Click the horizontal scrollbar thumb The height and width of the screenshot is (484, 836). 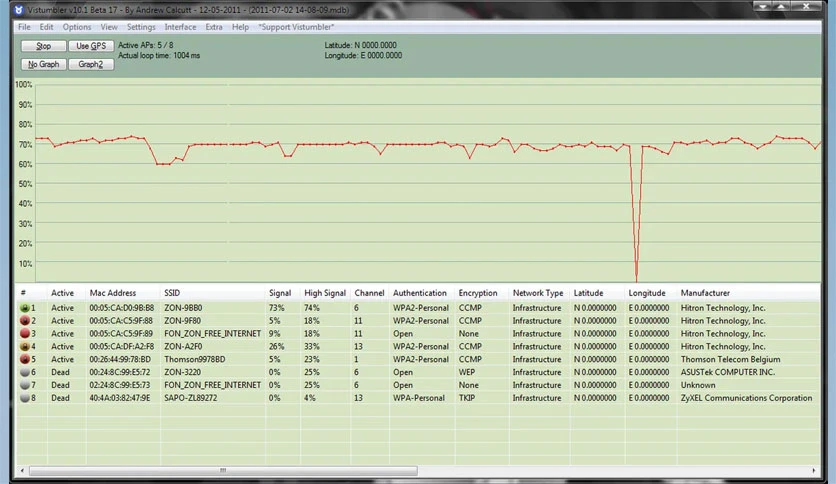click(223, 471)
